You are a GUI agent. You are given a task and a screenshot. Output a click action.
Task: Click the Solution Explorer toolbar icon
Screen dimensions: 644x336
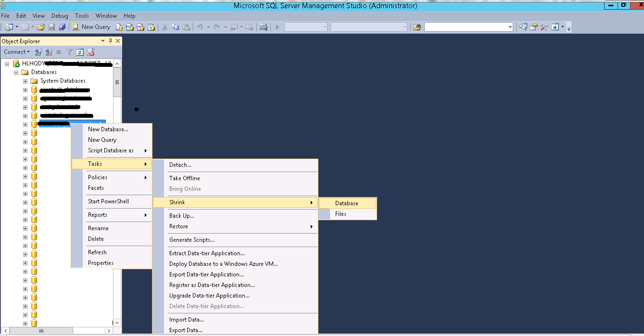[523, 27]
